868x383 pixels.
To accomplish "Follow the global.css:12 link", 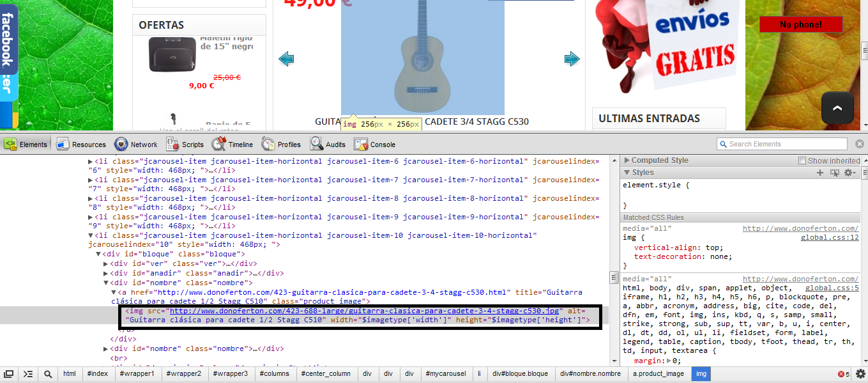I will (830, 237).
